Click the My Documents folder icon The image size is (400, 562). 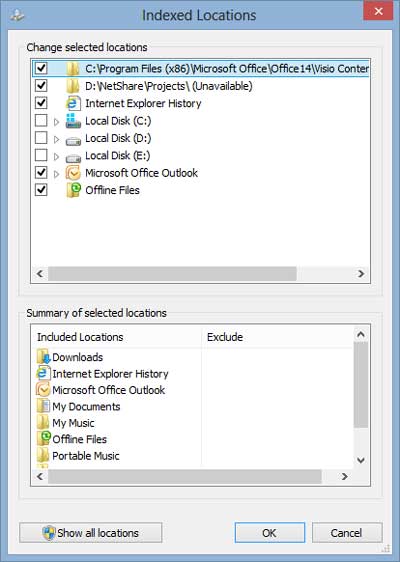(x=43, y=406)
